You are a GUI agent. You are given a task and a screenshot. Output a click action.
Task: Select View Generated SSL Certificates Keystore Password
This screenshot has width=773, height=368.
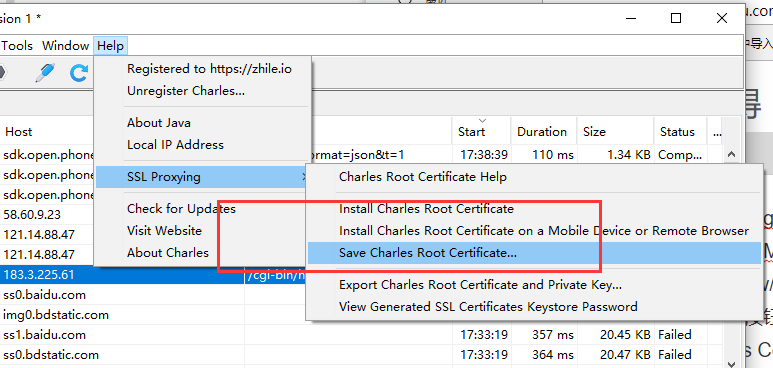534,307
